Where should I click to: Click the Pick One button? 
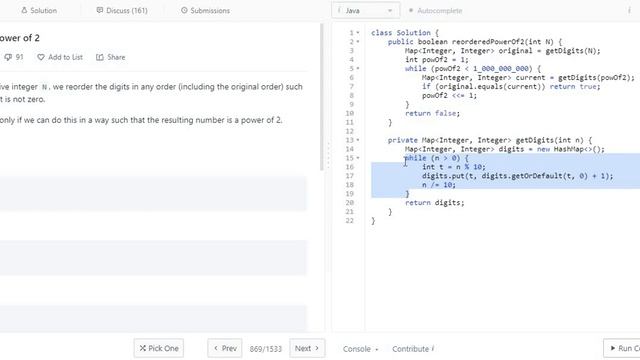pyautogui.click(x=159, y=348)
